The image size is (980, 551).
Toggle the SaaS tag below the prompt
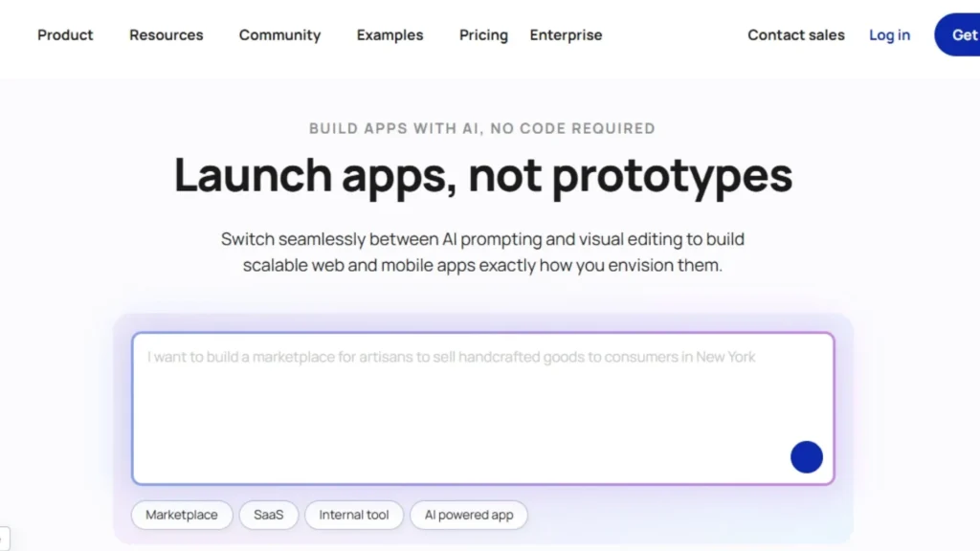pos(269,515)
